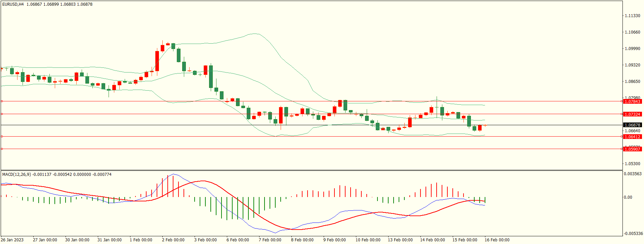This screenshot has height=244, width=644.
Task: Click the EURUSD,H4 chart title label
Action: [13, 4]
